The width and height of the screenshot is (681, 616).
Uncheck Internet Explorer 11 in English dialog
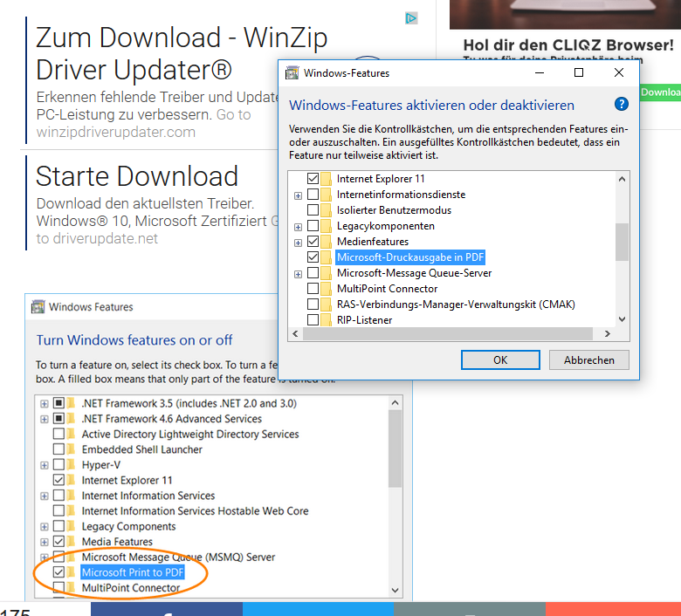[58, 480]
